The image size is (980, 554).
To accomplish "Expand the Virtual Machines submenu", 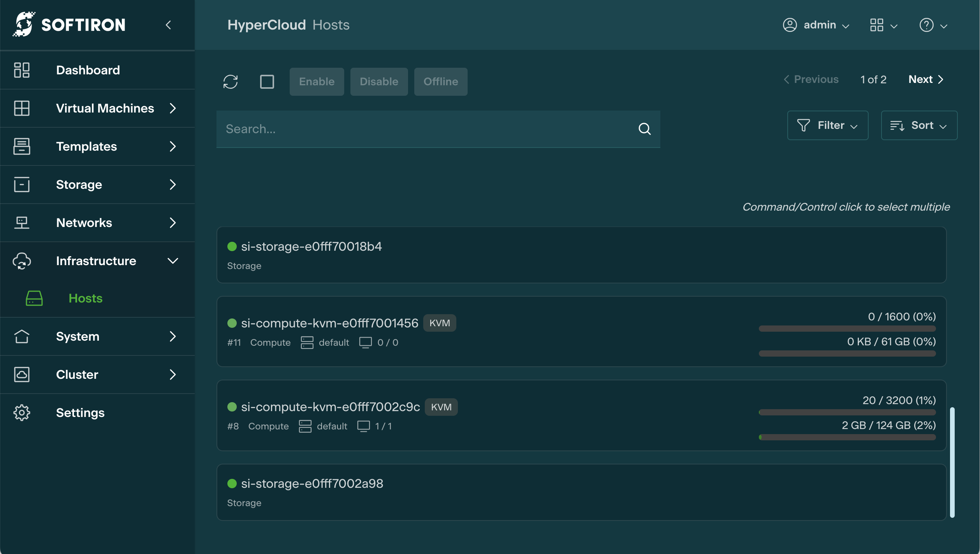I will click(x=172, y=108).
